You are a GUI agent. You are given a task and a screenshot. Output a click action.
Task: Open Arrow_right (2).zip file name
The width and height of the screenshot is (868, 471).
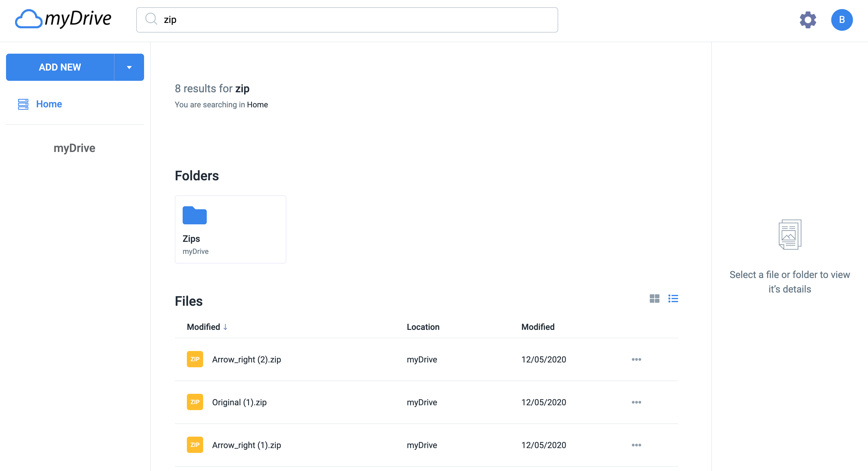pos(246,359)
